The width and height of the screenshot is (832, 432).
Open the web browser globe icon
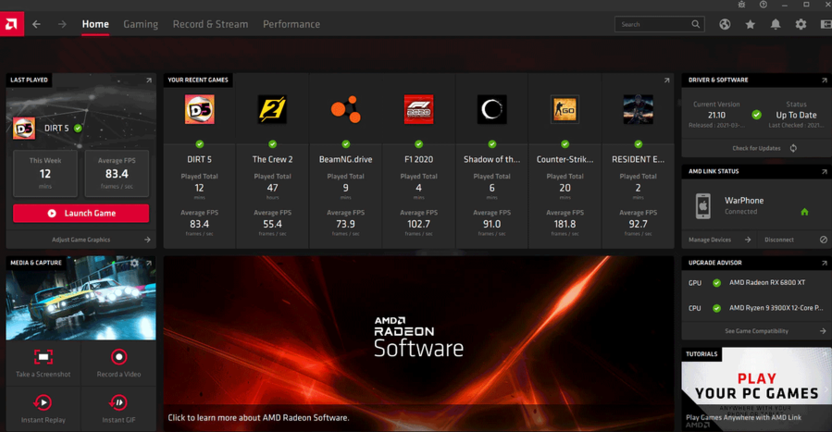[724, 24]
